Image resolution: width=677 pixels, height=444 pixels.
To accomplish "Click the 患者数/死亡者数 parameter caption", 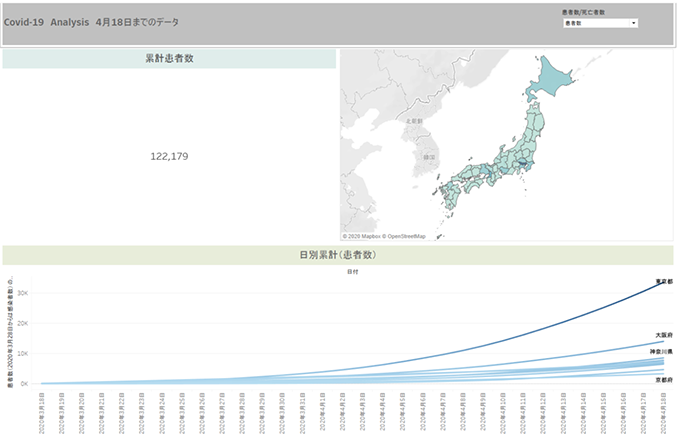I will coord(583,12).
